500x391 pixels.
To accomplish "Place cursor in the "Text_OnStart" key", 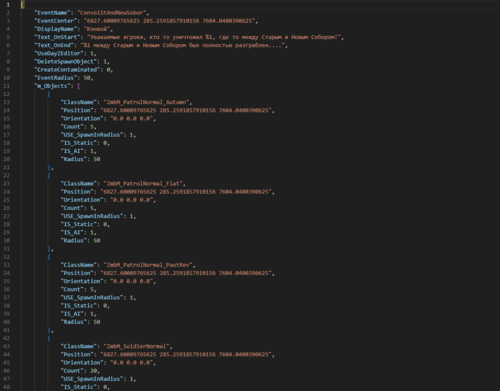I will pos(57,37).
